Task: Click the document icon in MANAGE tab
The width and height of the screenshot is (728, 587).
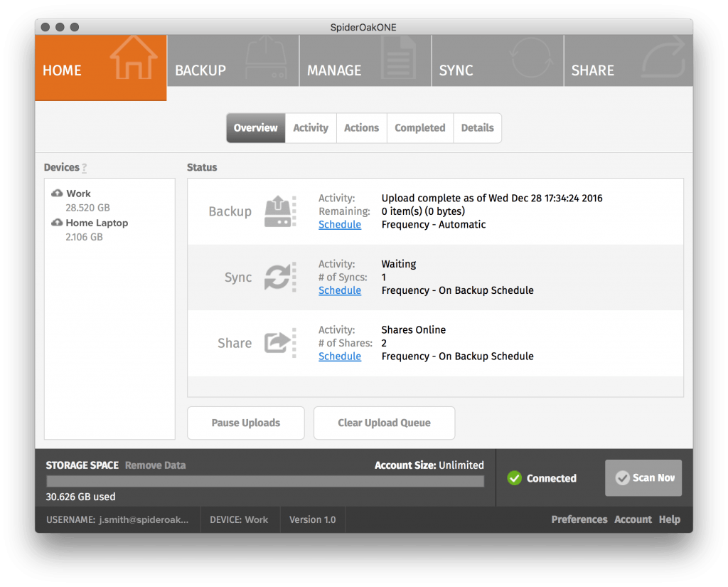Action: pos(398,58)
